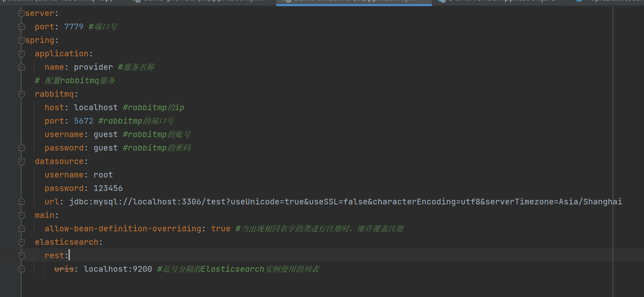Collapse the spring block fold marker
Image resolution: width=644 pixels, height=297 pixels.
[22, 40]
